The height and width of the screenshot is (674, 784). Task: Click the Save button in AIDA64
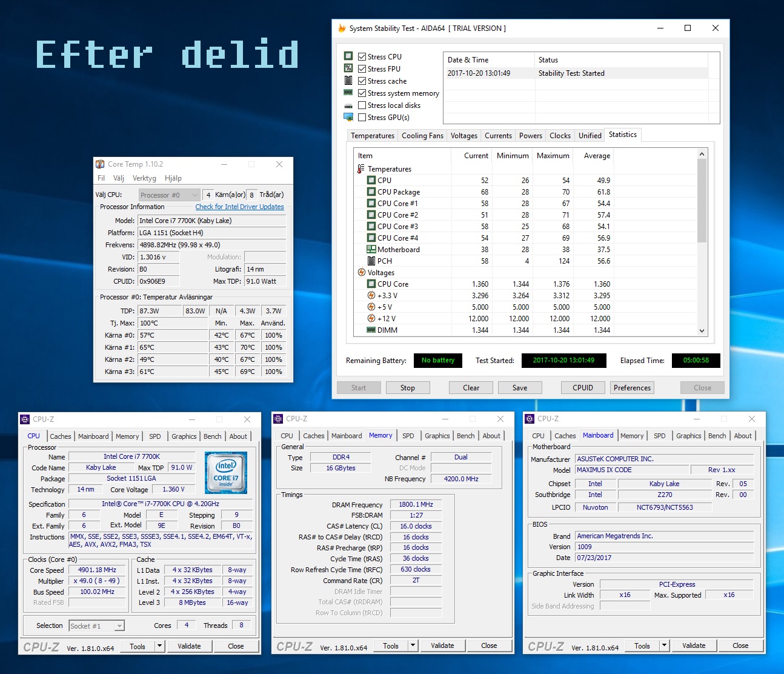tap(520, 388)
